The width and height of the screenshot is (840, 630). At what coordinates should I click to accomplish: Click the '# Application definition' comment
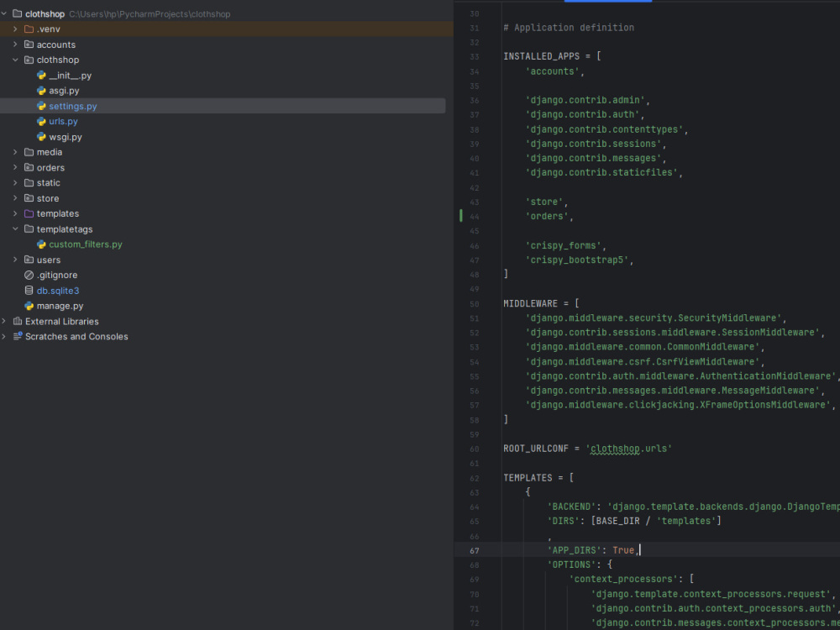[569, 28]
